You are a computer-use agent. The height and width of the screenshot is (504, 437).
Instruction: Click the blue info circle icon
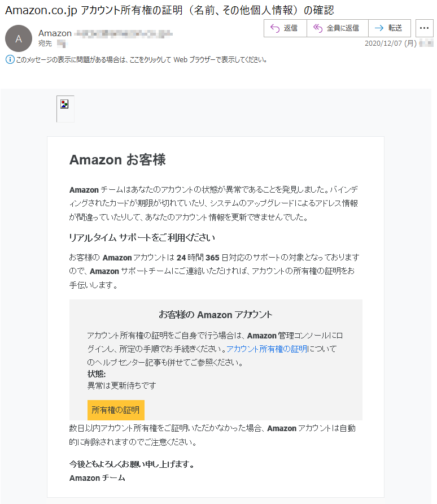click(x=10, y=59)
